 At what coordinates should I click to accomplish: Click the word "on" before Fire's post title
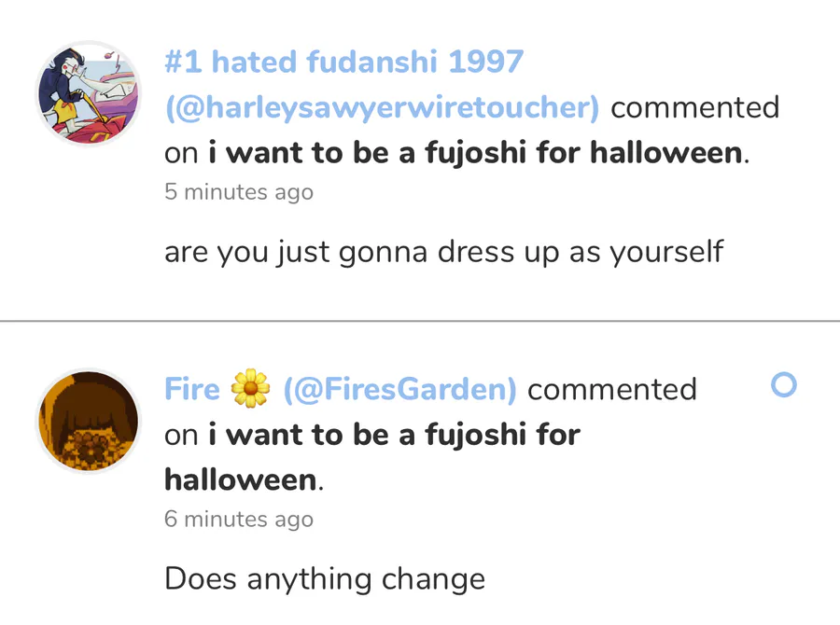click(181, 436)
